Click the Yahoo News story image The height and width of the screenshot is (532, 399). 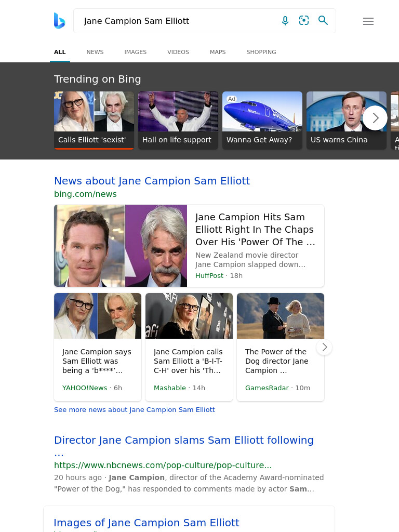coord(98,316)
